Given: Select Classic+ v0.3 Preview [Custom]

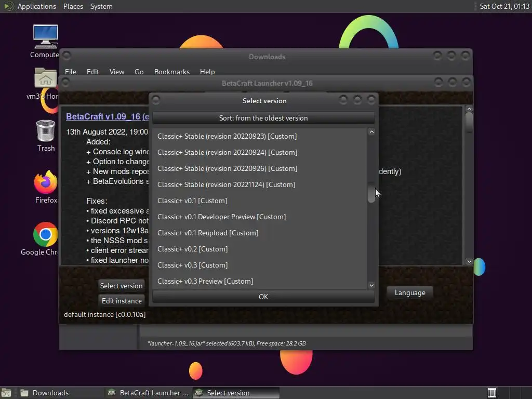Looking at the screenshot, I should [260, 281].
